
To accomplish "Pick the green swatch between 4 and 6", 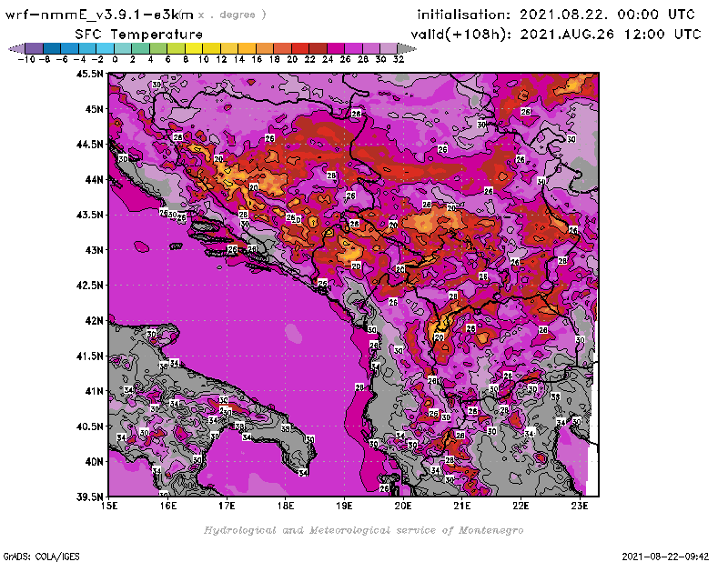I will pyautogui.click(x=157, y=48).
